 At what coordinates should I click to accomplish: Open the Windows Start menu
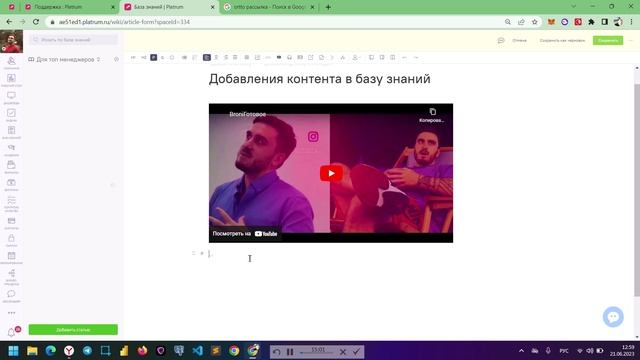(x=13, y=351)
